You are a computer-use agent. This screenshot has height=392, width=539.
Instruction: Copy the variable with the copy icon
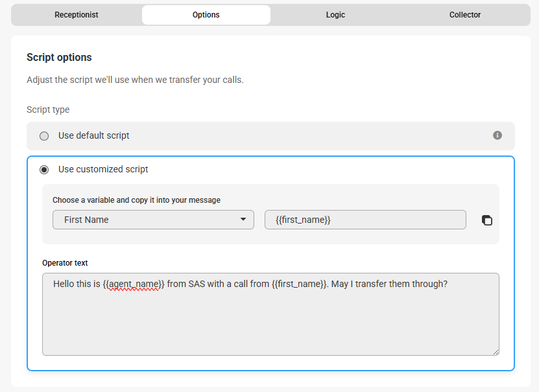[x=486, y=220]
